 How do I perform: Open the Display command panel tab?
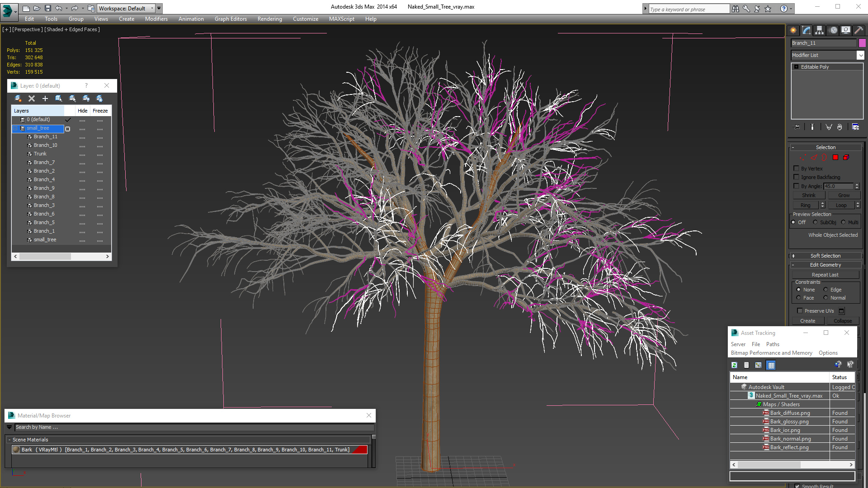click(846, 30)
